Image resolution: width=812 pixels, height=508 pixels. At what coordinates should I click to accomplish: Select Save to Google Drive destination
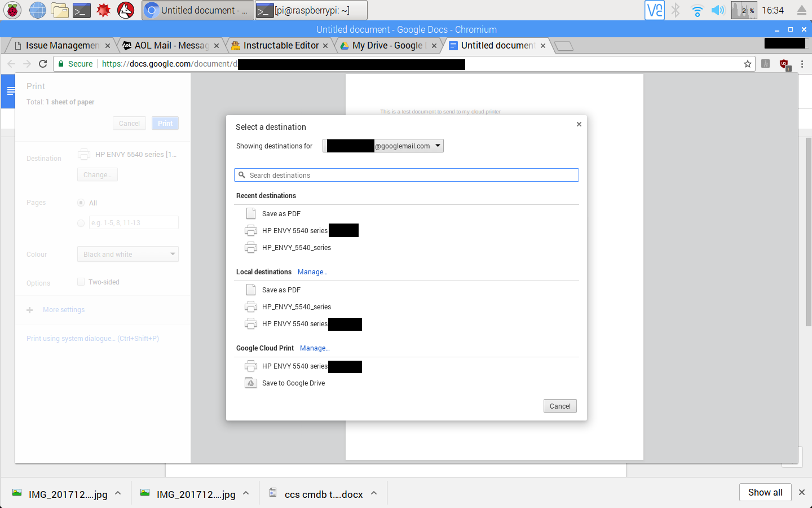(x=407, y=383)
